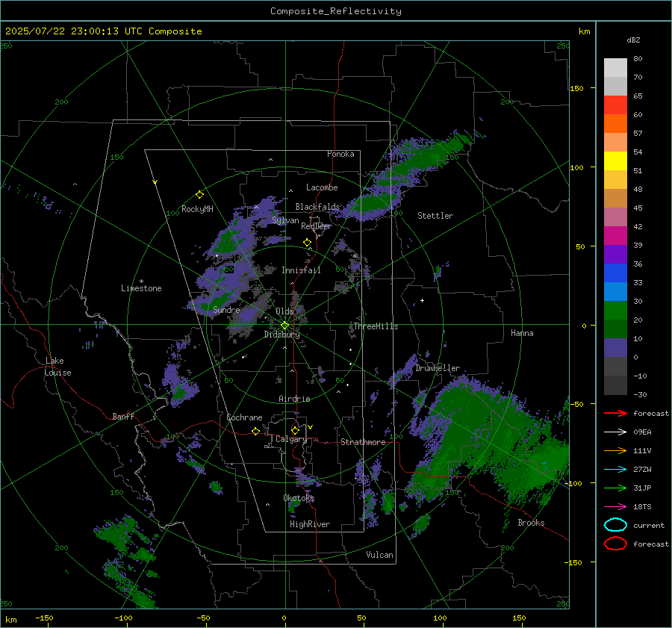
Task: Click the Ponoka town label
Action: 340,154
